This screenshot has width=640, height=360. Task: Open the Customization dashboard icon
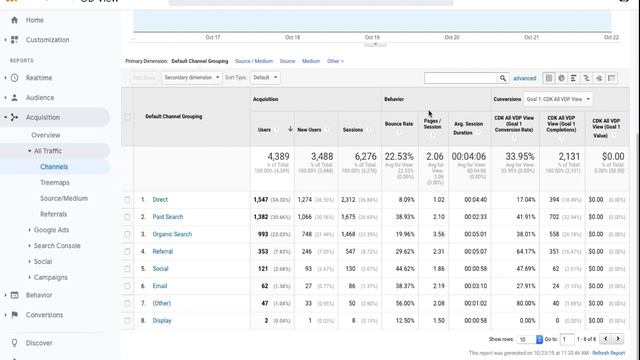tap(15, 40)
